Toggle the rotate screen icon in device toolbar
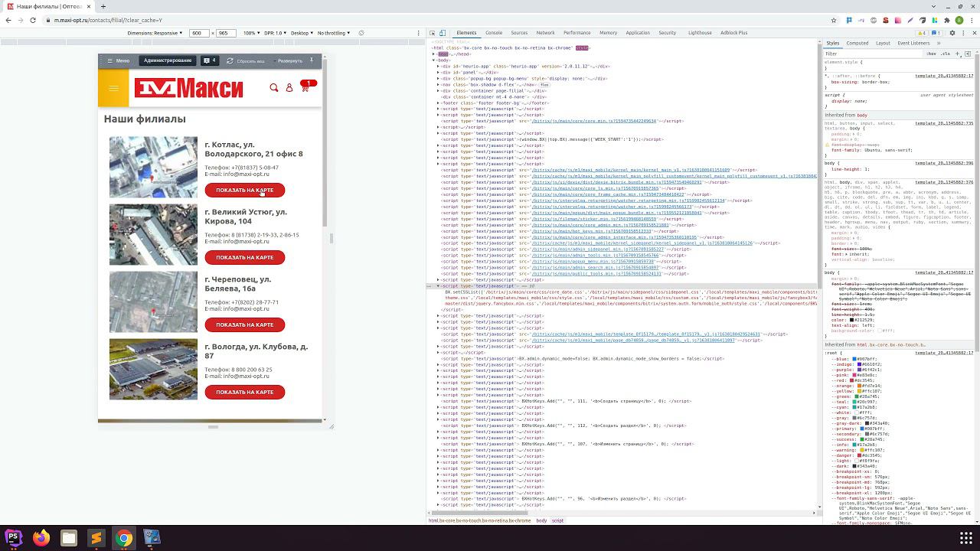Viewport: 980px width, 551px height. tap(361, 33)
